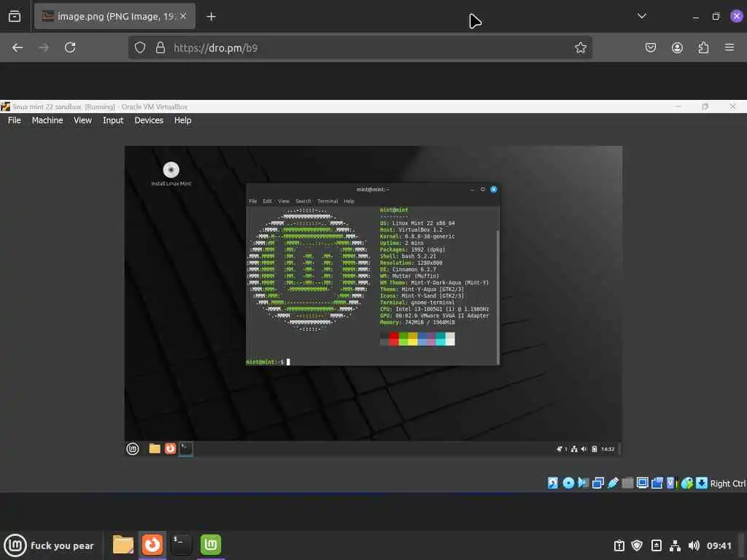The width and height of the screenshot is (747, 560).
Task: Open a new browser tab with plus
Action: pyautogui.click(x=211, y=17)
